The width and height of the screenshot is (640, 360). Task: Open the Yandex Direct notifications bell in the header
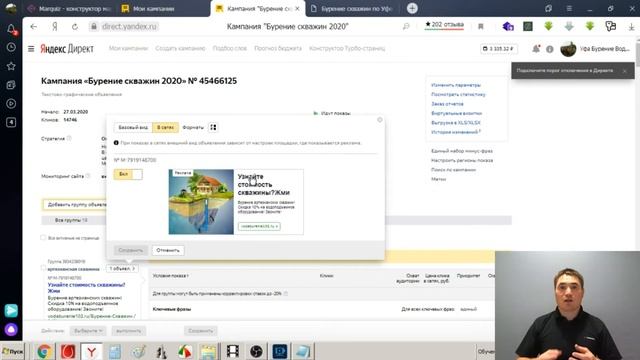pyautogui.click(x=536, y=49)
